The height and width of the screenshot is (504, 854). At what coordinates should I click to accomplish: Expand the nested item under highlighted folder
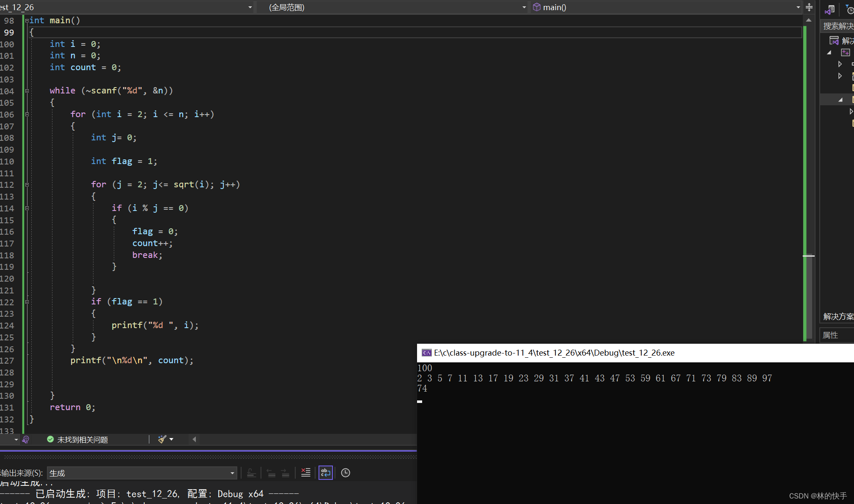[x=851, y=112]
